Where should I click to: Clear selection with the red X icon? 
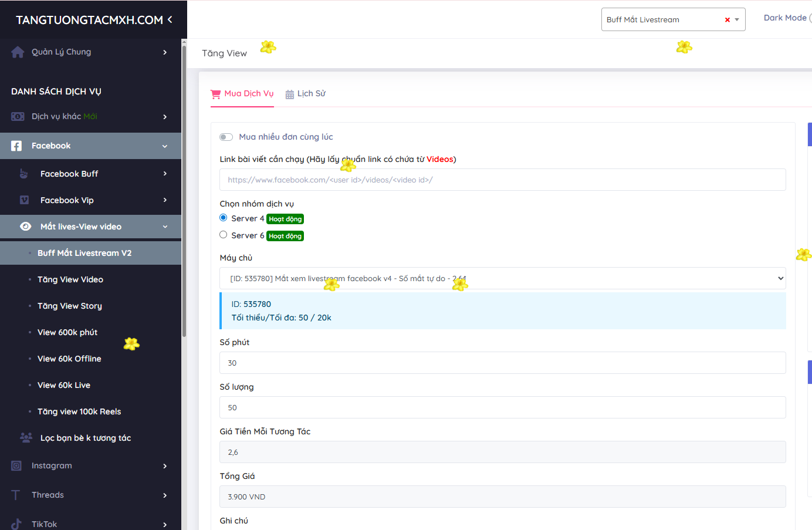tap(728, 20)
